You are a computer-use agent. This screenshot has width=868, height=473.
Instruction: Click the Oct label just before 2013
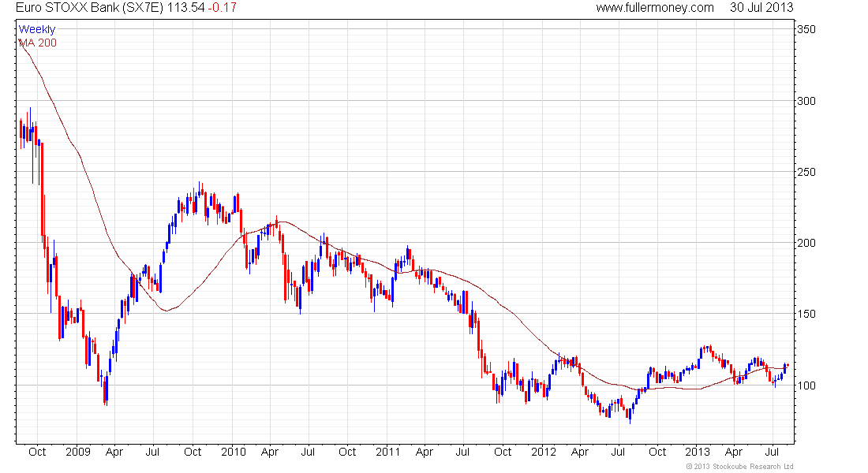[657, 452]
